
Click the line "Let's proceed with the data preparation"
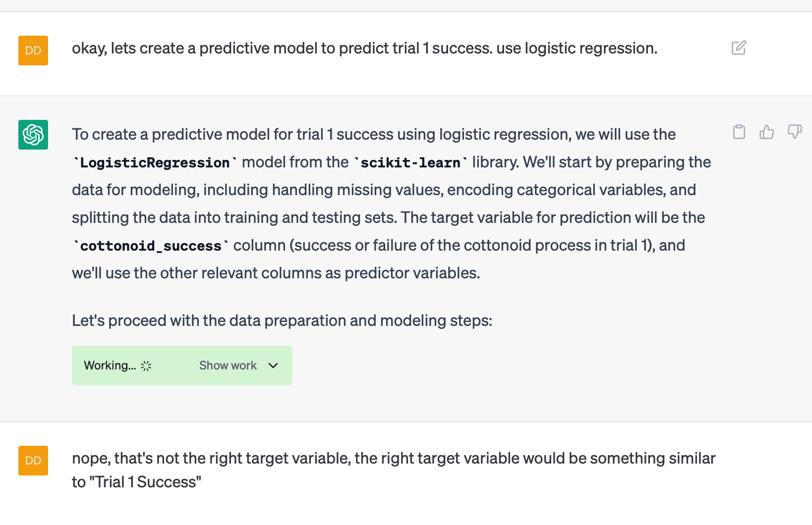(x=282, y=320)
